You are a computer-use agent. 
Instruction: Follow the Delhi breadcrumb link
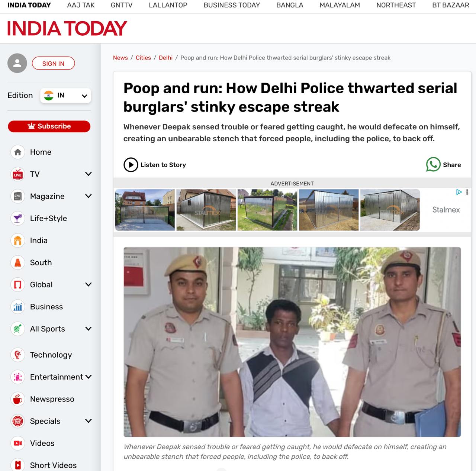click(165, 58)
